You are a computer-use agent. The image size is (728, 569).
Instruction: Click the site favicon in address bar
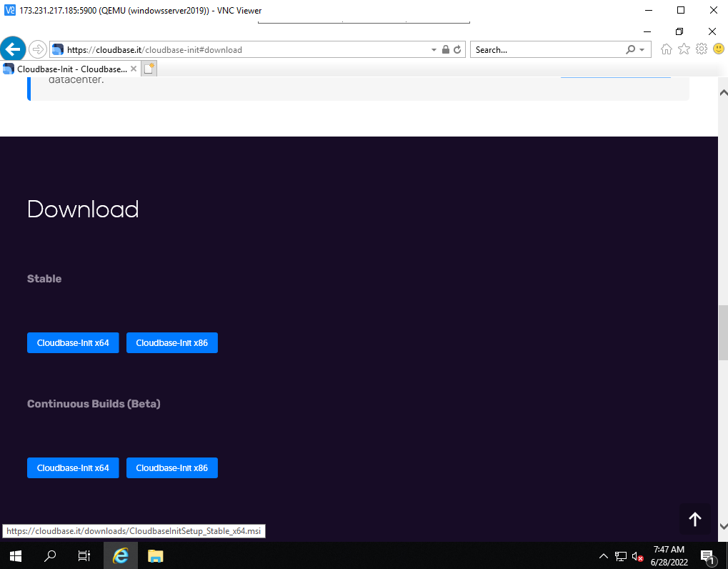58,50
